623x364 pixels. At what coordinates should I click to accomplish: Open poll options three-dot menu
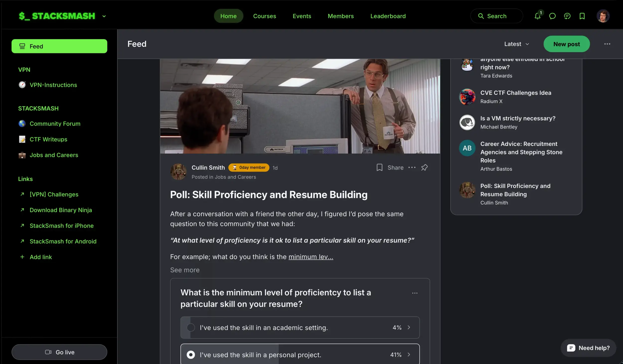pos(415,293)
